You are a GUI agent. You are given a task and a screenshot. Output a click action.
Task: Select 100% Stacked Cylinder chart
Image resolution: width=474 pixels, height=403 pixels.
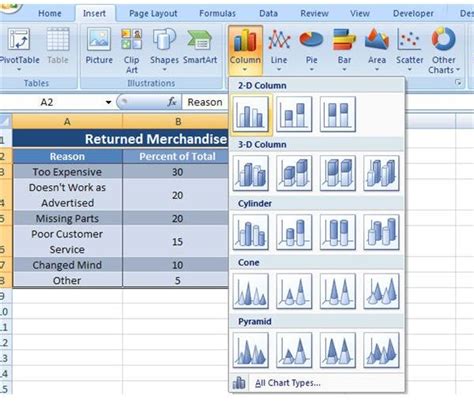coord(338,232)
